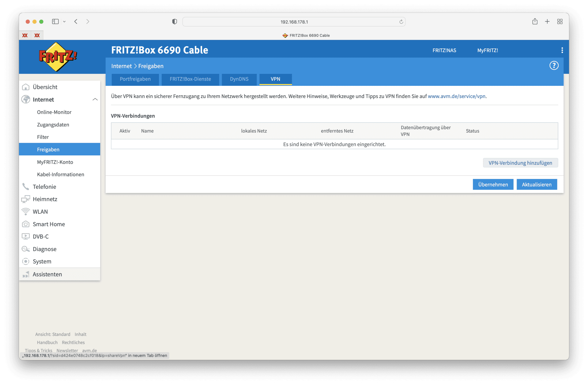
Task: Open the www.avm.de/service/vpn link
Action: pos(456,96)
